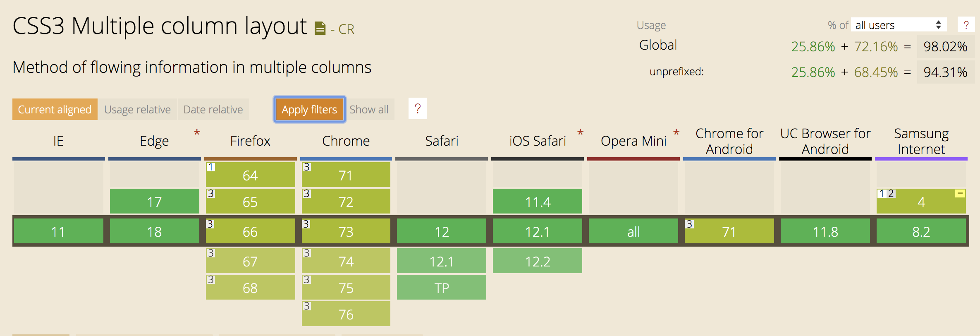Click the note 1 marker on Firefox 64

211,167
